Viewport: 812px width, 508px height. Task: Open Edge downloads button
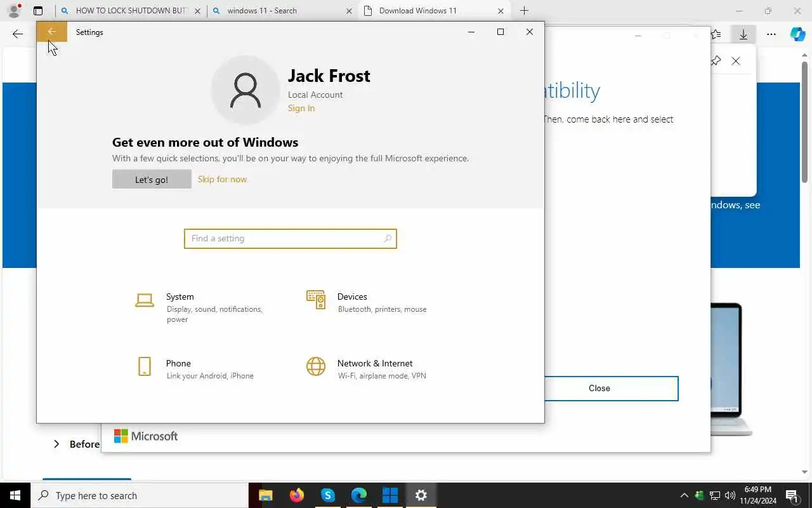click(x=743, y=34)
